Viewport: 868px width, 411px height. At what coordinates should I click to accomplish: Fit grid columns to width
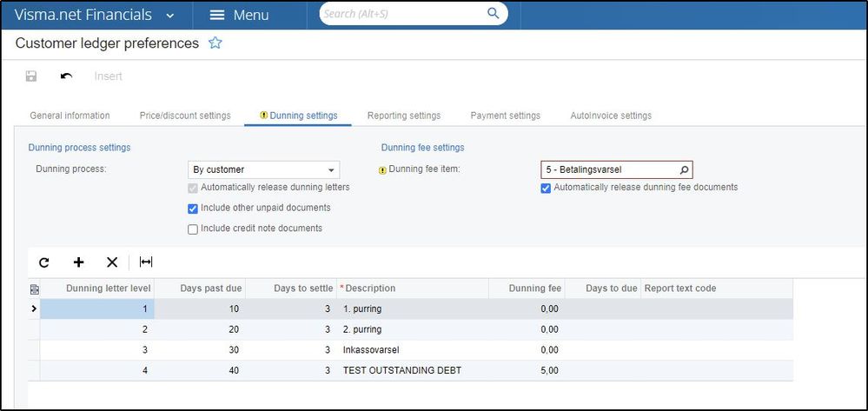pos(146,262)
